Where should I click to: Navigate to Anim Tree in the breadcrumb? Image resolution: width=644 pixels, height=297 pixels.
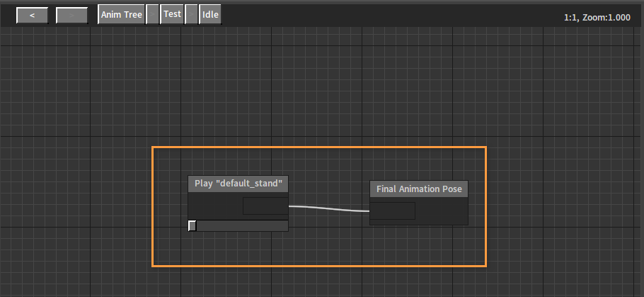click(x=121, y=15)
